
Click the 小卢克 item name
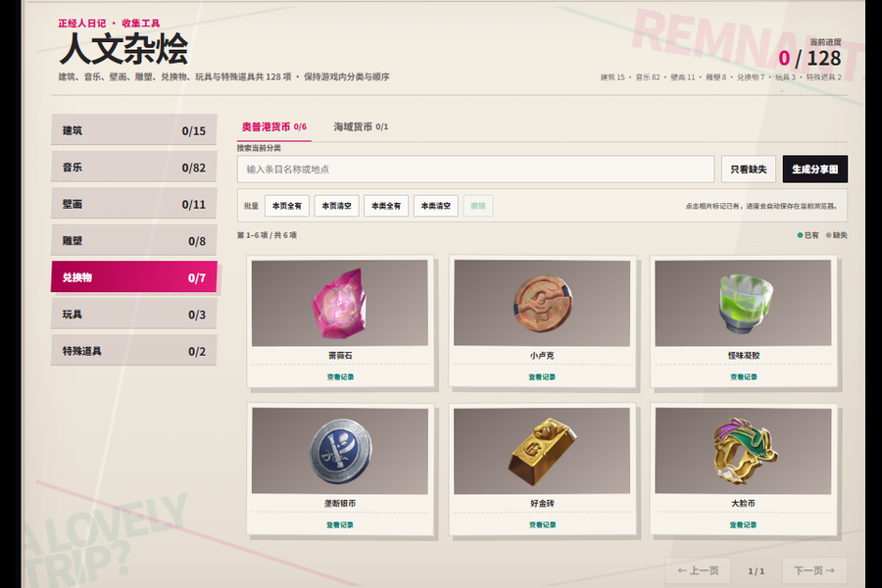click(542, 356)
